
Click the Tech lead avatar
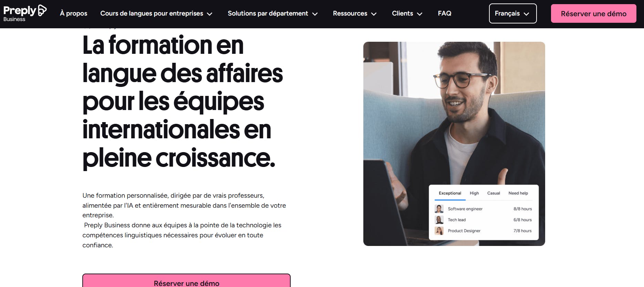(439, 220)
